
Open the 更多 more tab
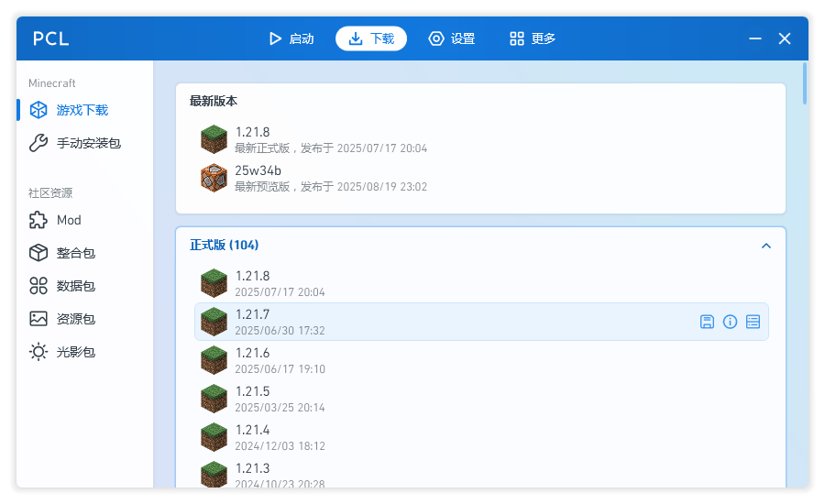[x=533, y=38]
